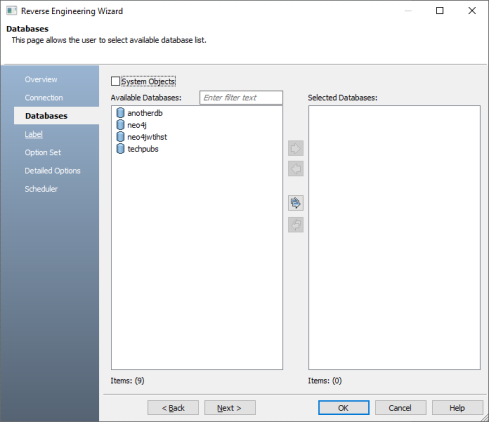489x422 pixels.
Task: Select the neo4jwtihst database entry
Action: pos(142,137)
